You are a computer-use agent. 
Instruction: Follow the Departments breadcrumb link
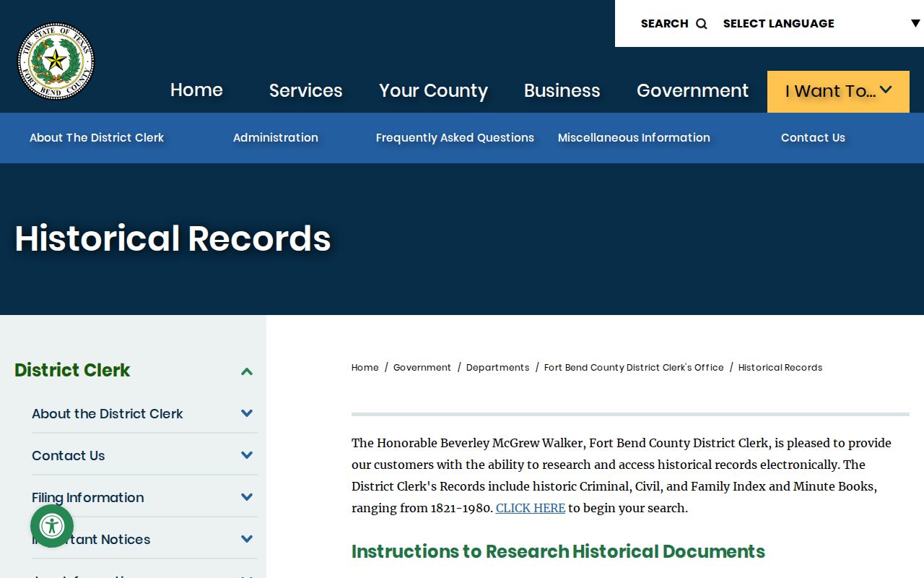click(x=498, y=368)
